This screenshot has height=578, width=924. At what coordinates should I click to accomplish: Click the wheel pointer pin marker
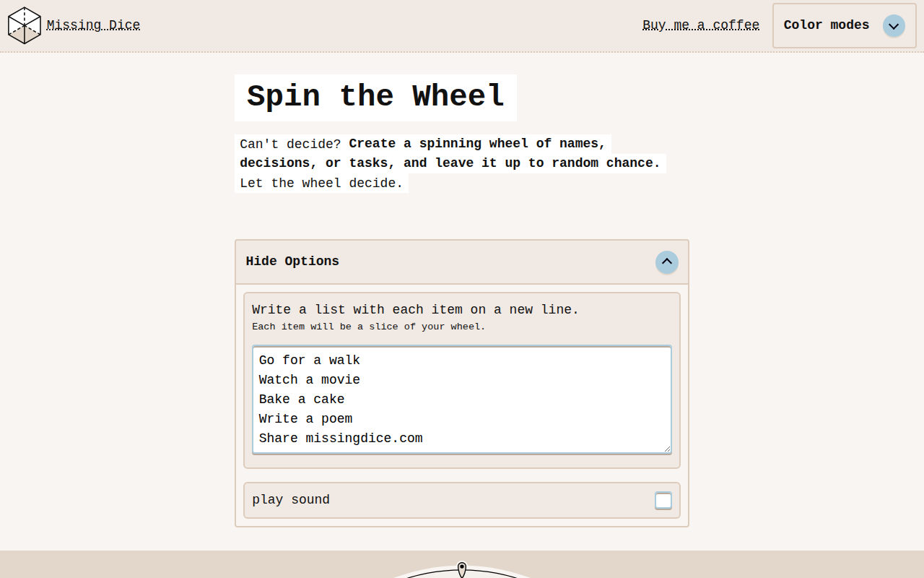pyautogui.click(x=462, y=569)
